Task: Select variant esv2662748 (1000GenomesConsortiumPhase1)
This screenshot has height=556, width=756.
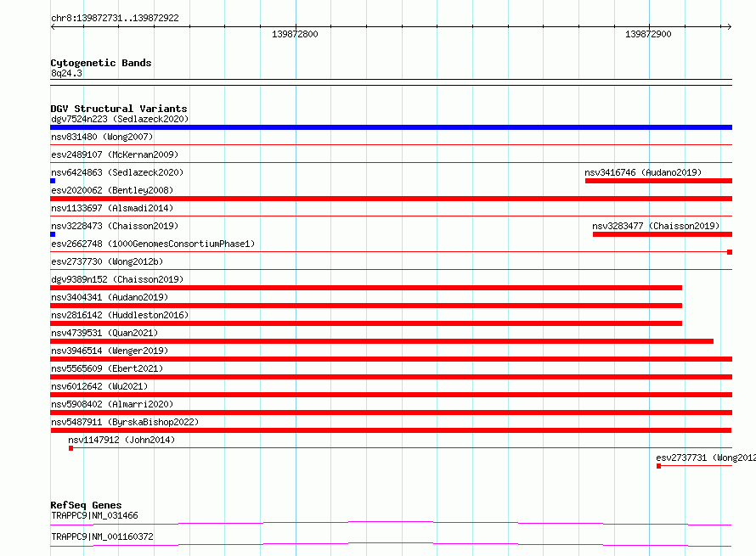Action: [153, 244]
